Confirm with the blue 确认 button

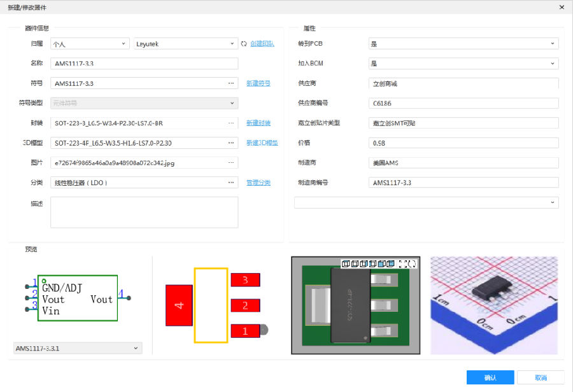click(490, 377)
